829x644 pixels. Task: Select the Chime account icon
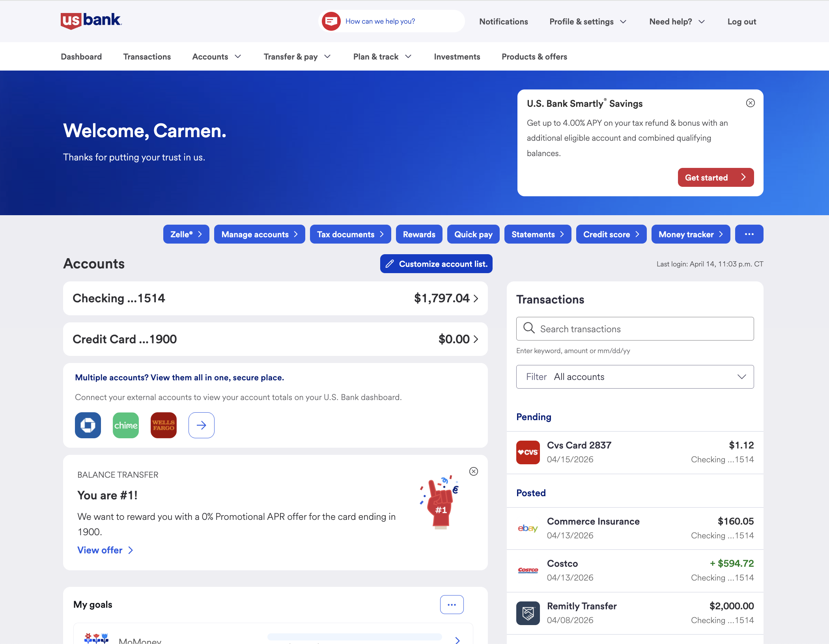(126, 425)
